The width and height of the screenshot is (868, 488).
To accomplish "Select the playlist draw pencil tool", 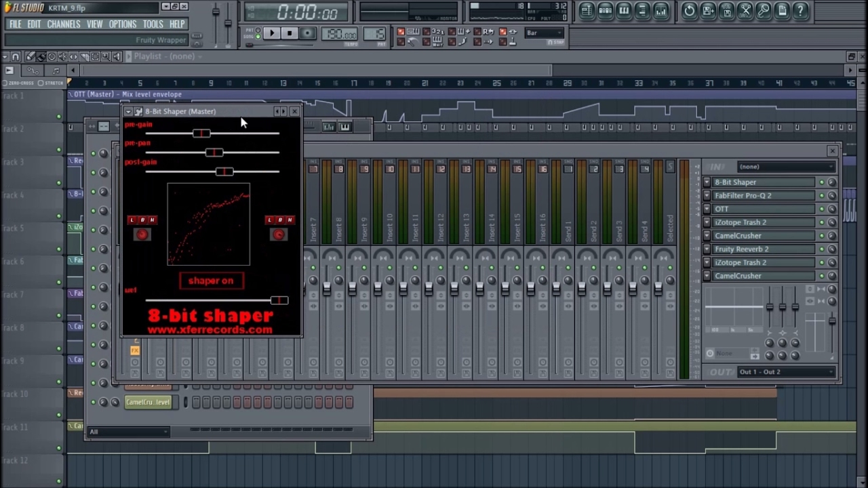I will (x=31, y=56).
